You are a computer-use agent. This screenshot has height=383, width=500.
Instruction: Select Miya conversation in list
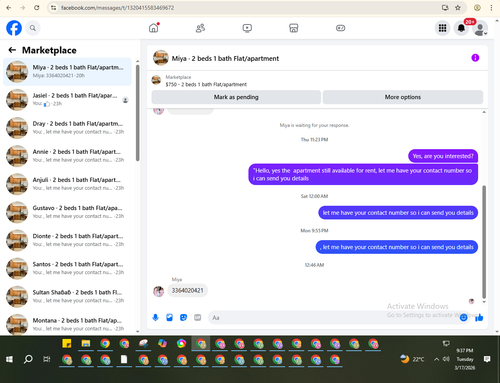pos(68,71)
